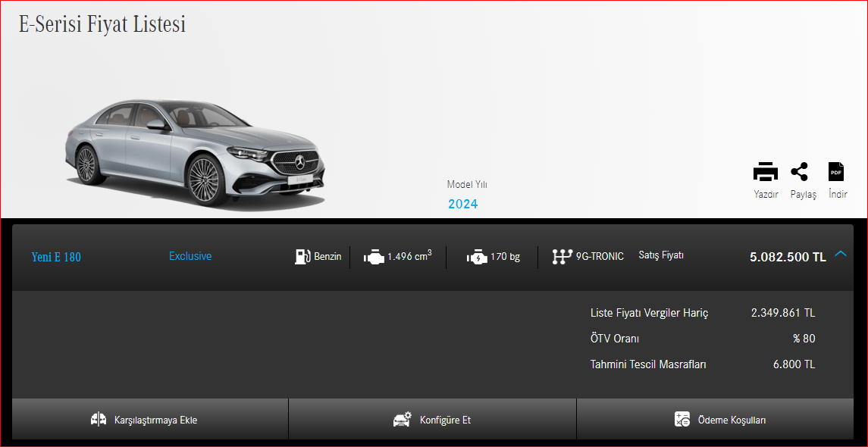The height and width of the screenshot is (447, 868).
Task: Click the Model Yılı label
Action: (467, 184)
